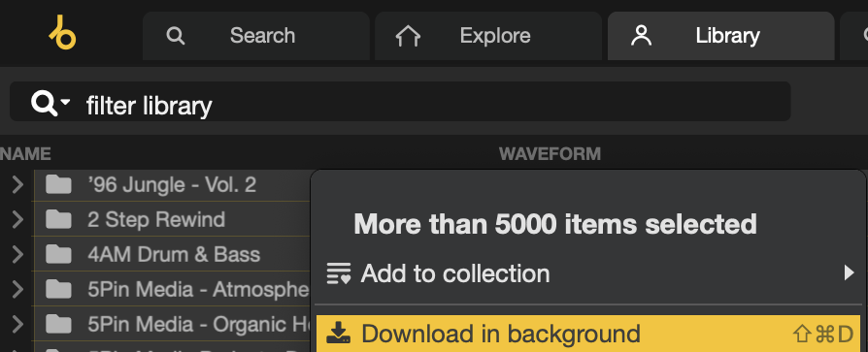
Task: Sort list by NAME column header
Action: coord(25,153)
